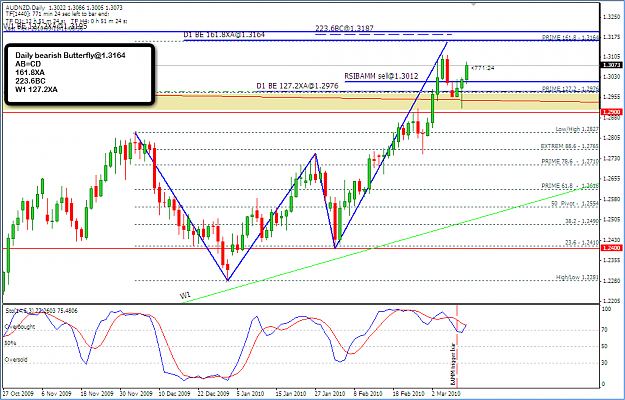Click the 'PRIME 161.8 - 1.3164' fib label
The height and width of the screenshot is (400, 625).
coord(570,37)
